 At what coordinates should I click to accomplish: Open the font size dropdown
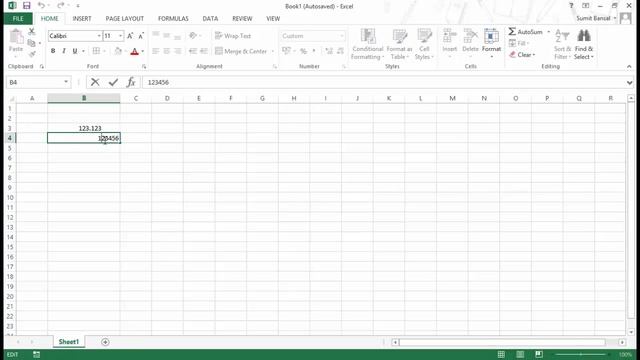(x=120, y=36)
